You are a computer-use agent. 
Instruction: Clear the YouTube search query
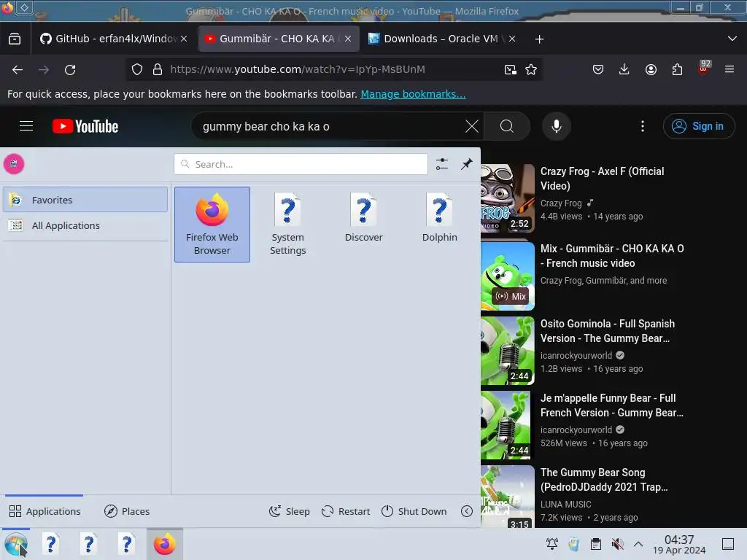(472, 126)
